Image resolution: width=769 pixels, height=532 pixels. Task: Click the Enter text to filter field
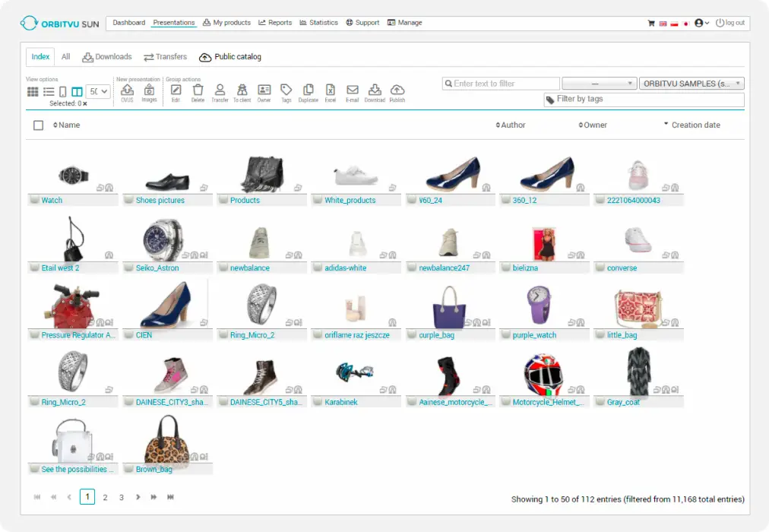coord(501,84)
